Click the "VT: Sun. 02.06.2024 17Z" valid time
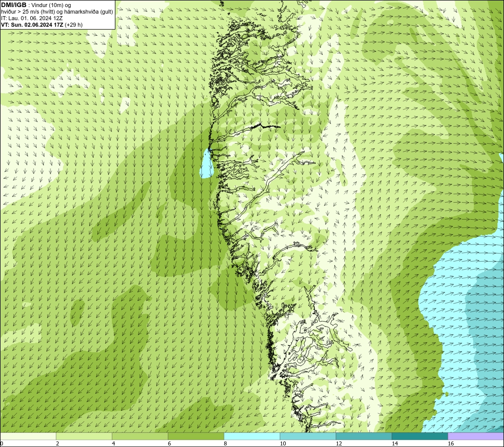The width and height of the screenshot is (504, 447). (x=32, y=25)
